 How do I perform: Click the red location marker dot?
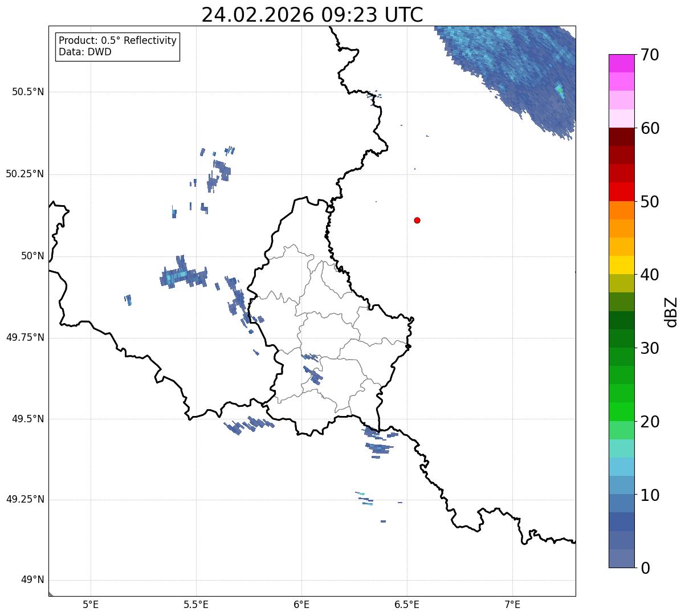tap(417, 221)
